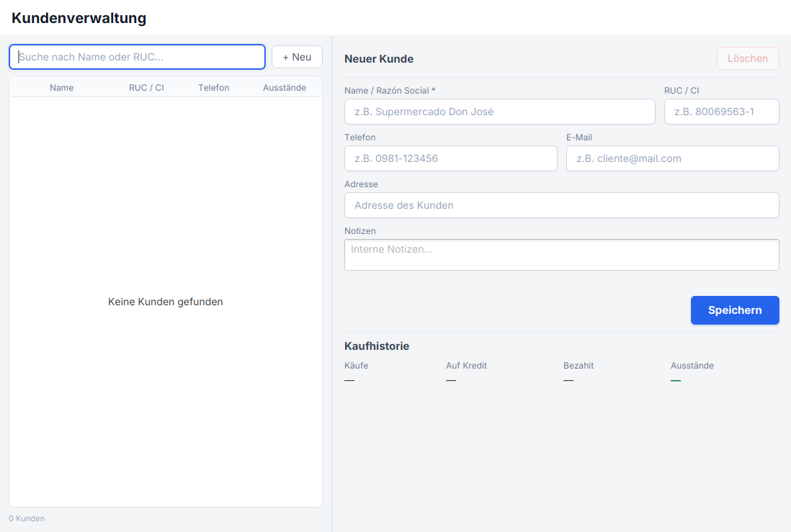
Task: Focus the Name / Razón Social input
Action: point(499,112)
